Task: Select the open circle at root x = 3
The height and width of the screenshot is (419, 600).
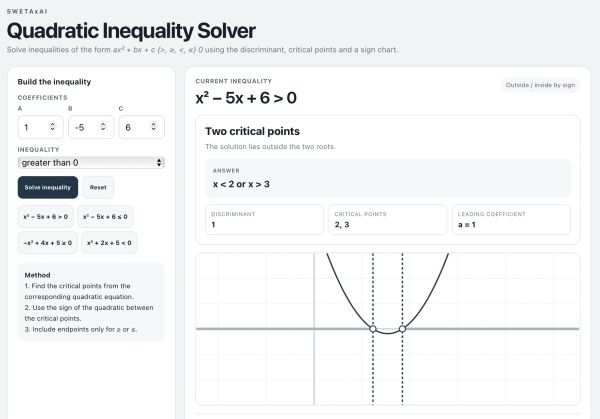Action: (x=402, y=329)
